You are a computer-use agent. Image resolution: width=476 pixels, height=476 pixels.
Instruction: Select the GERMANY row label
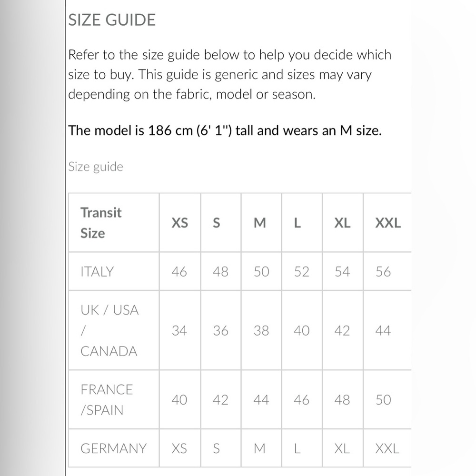pos(114,448)
